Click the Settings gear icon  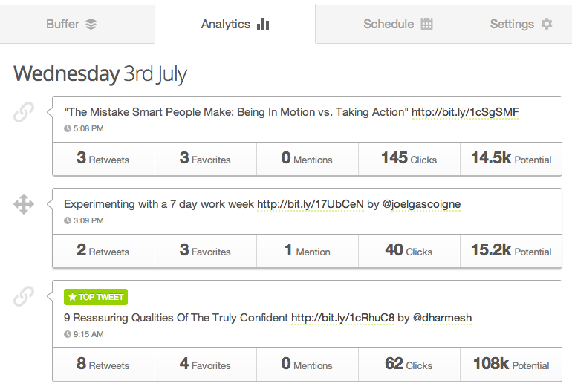tap(547, 24)
